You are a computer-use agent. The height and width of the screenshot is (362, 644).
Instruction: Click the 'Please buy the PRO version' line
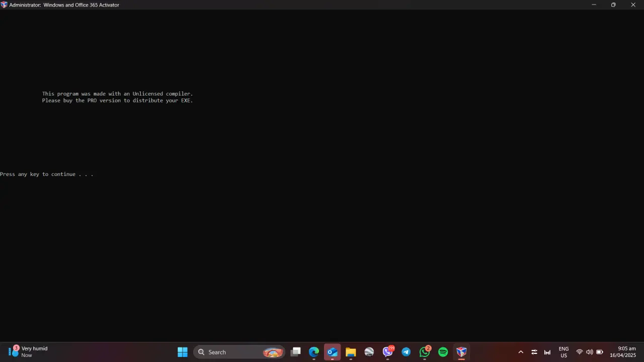[x=118, y=101]
